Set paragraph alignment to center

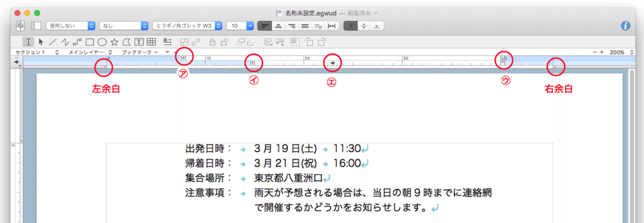(278, 25)
